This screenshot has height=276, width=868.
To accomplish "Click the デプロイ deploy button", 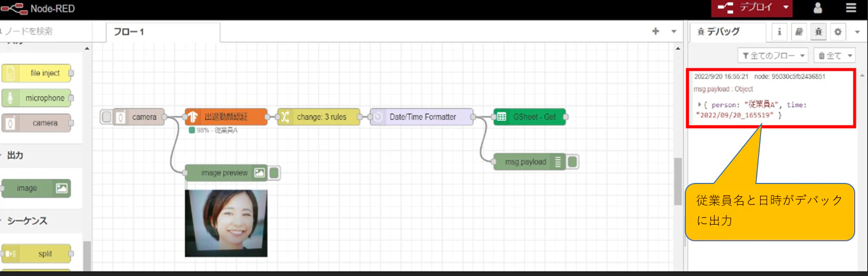I will click(745, 7).
